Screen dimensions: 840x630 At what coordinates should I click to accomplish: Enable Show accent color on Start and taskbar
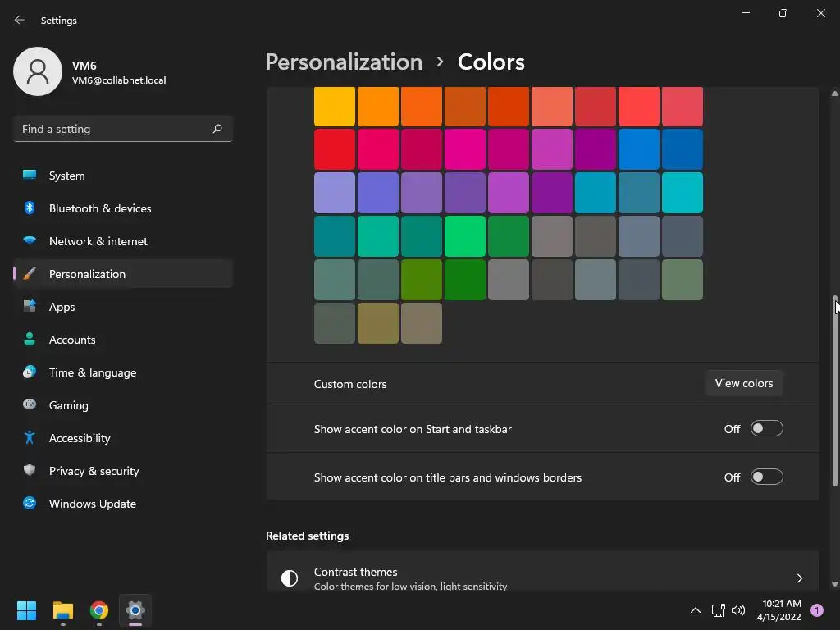(767, 428)
